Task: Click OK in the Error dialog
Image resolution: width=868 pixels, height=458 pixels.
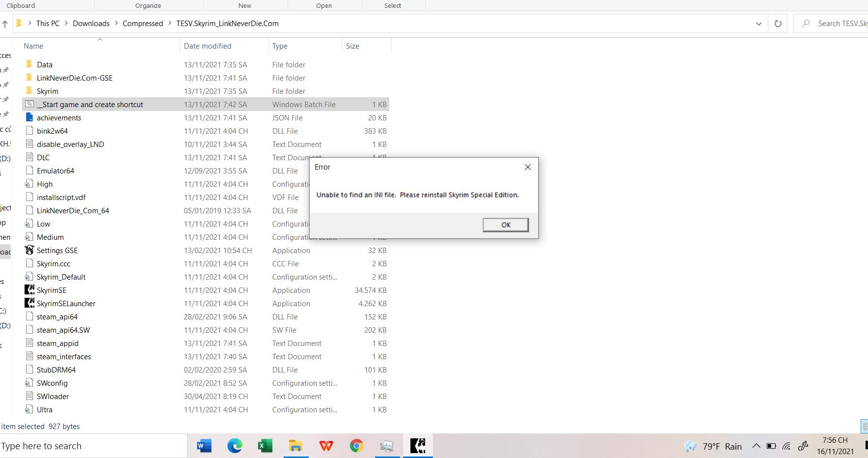Action: (x=505, y=225)
